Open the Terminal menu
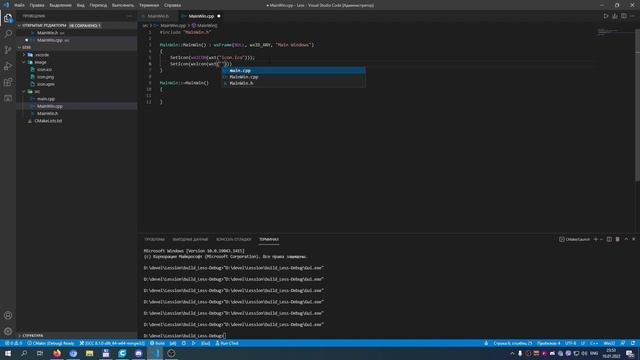 149,5
